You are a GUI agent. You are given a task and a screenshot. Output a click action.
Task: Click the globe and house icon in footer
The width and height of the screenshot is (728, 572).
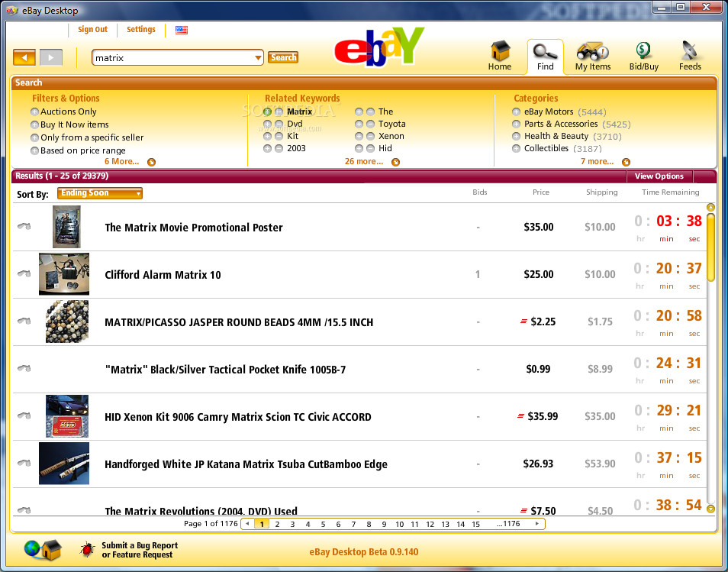(x=43, y=550)
